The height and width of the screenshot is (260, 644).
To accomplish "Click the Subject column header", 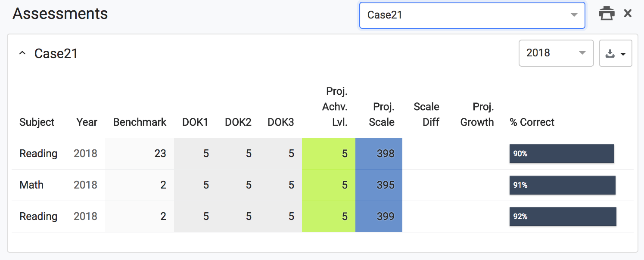I will pyautogui.click(x=37, y=122).
